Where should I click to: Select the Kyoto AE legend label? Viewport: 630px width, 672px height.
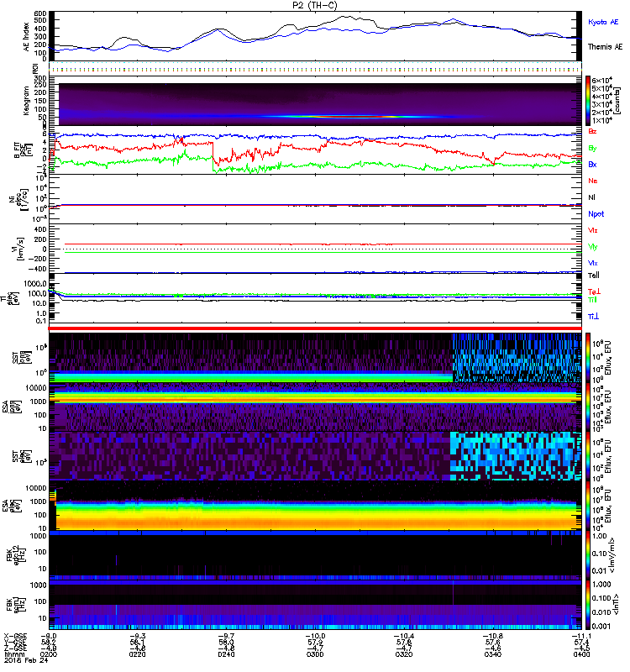(603, 22)
